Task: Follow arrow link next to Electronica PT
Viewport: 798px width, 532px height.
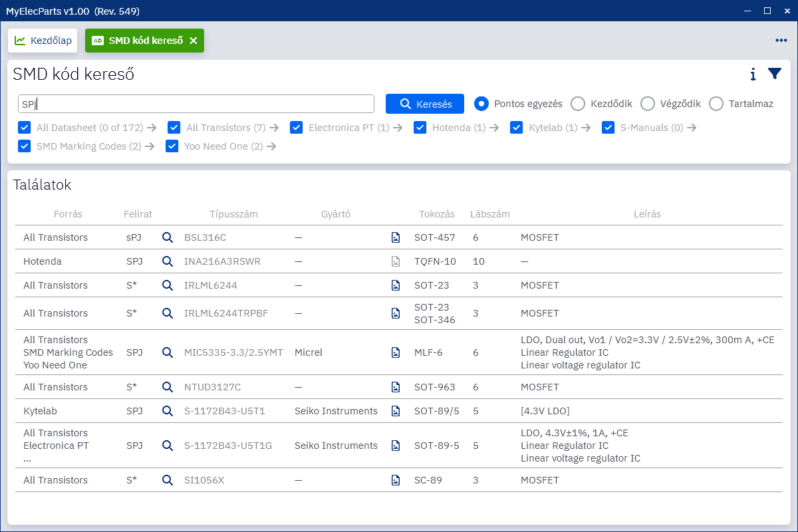Action: click(x=398, y=128)
